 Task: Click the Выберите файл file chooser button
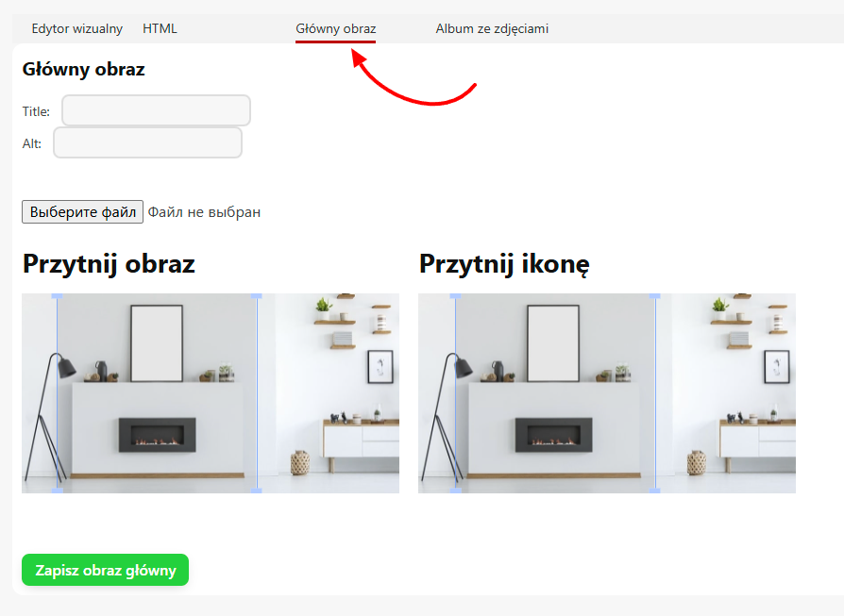[82, 211]
